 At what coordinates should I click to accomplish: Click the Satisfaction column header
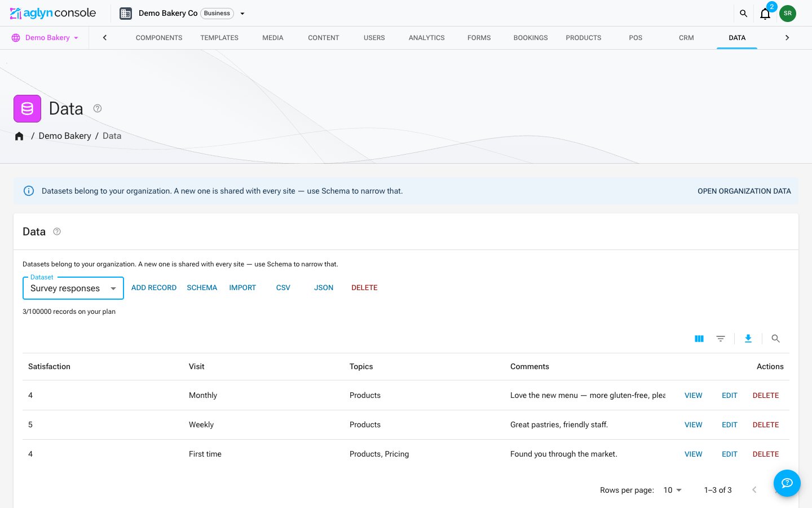pos(49,367)
